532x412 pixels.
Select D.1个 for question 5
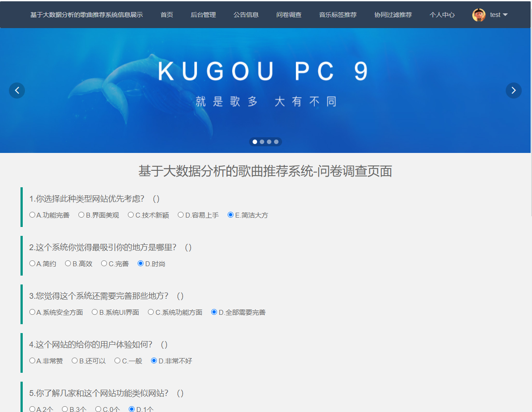pos(131,409)
